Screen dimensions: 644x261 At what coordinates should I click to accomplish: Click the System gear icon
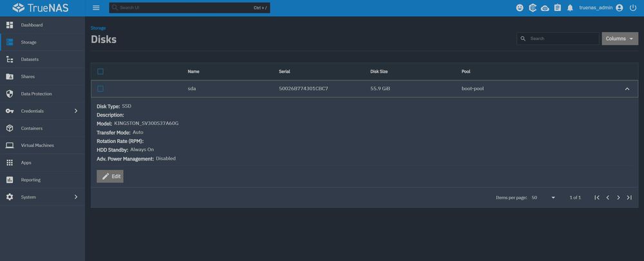[10, 197]
